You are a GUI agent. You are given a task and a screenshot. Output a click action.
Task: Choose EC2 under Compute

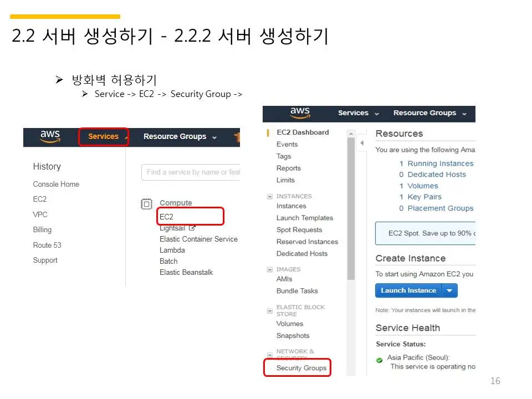(x=166, y=217)
